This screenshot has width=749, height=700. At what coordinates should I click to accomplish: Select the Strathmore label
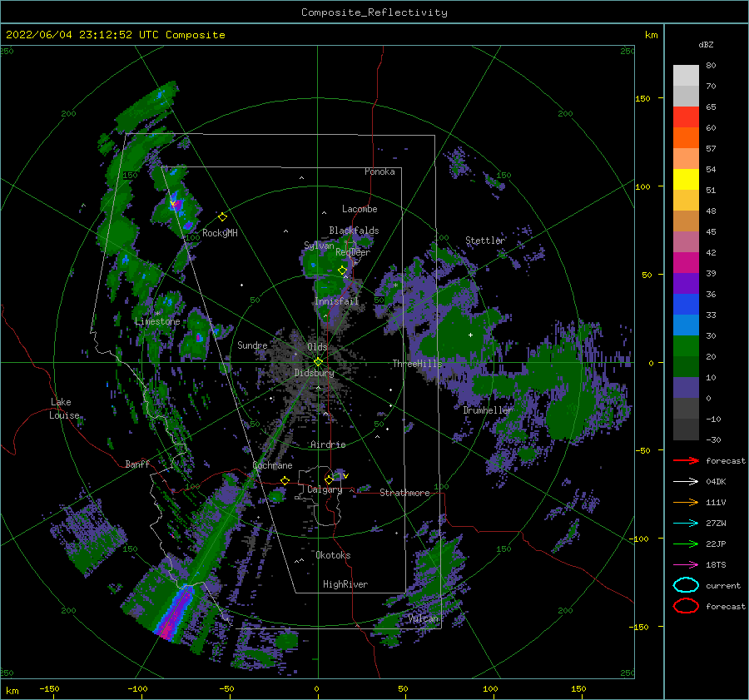click(404, 493)
